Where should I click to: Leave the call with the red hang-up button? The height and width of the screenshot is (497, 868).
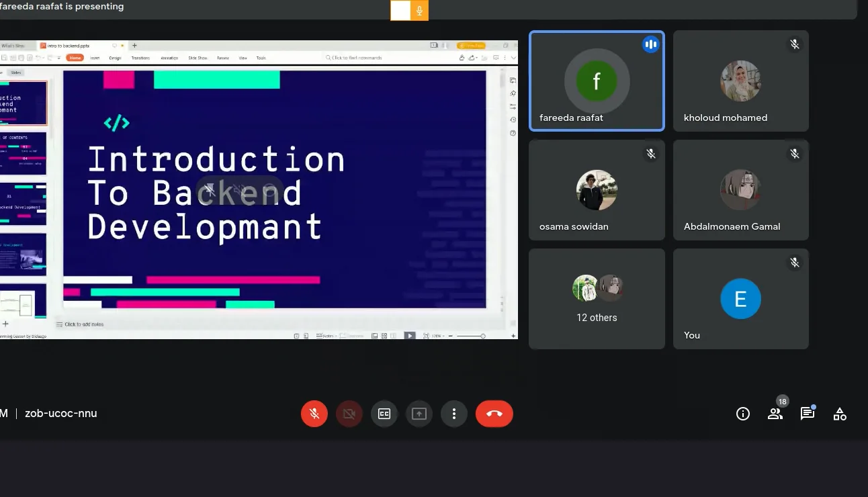click(494, 414)
